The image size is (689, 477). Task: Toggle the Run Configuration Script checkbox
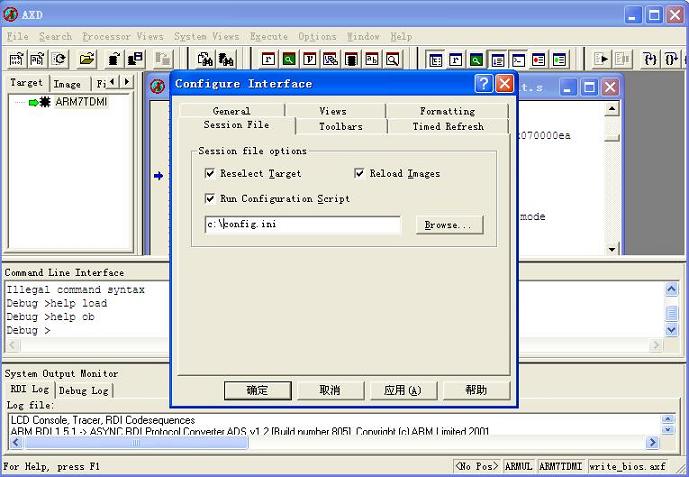pyautogui.click(x=210, y=198)
